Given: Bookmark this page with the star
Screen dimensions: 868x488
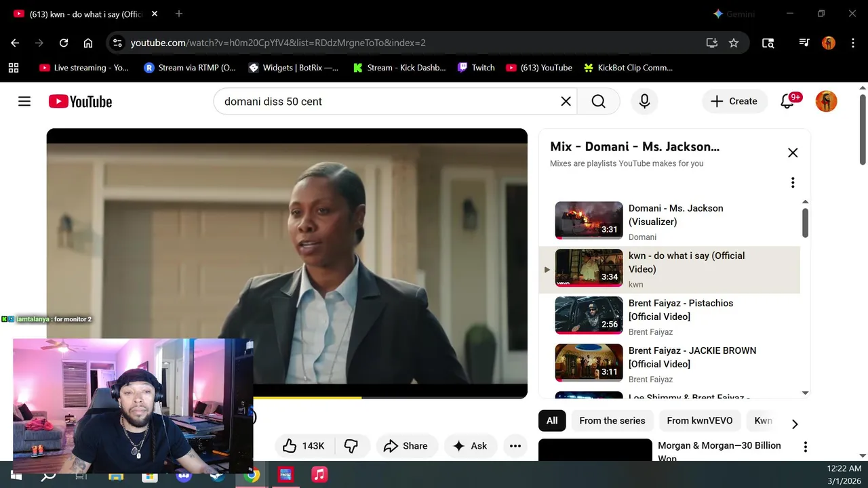Looking at the screenshot, I should pos(734,43).
